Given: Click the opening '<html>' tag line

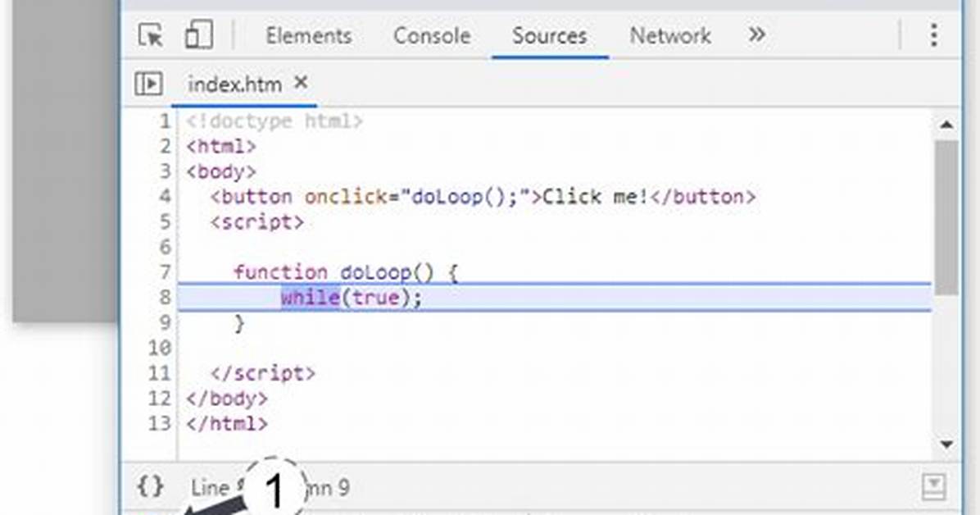Looking at the screenshot, I should tap(221, 147).
